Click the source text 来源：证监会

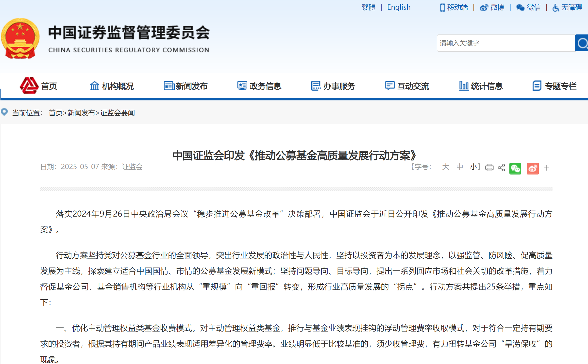(122, 167)
